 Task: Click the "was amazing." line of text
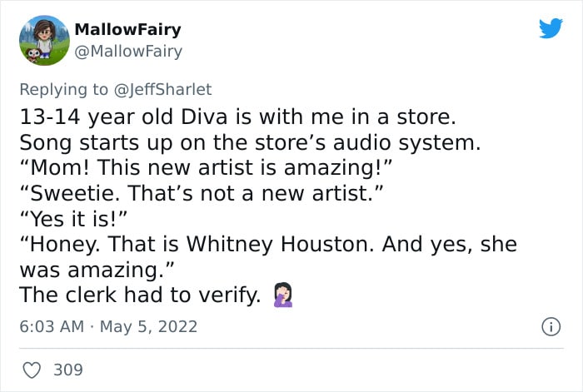tap(97, 270)
